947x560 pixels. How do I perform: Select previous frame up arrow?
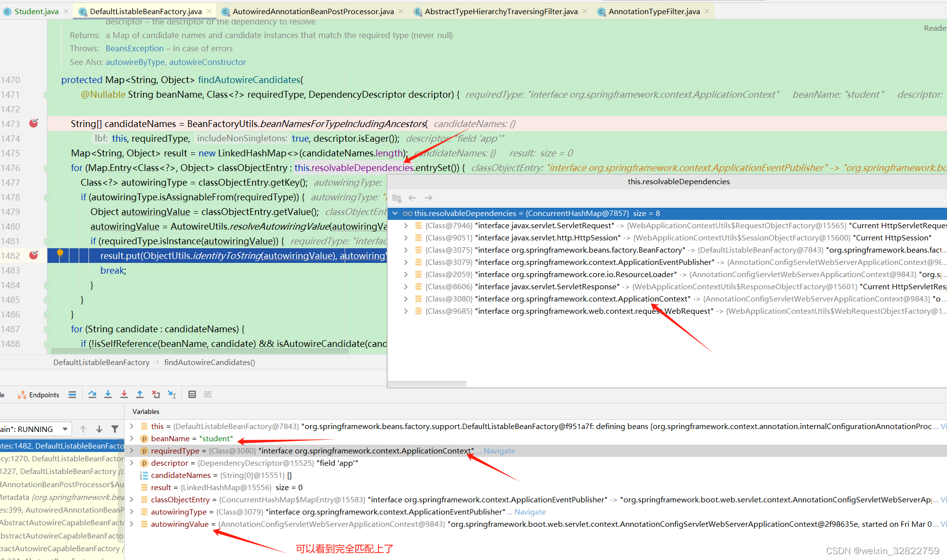pos(83,429)
